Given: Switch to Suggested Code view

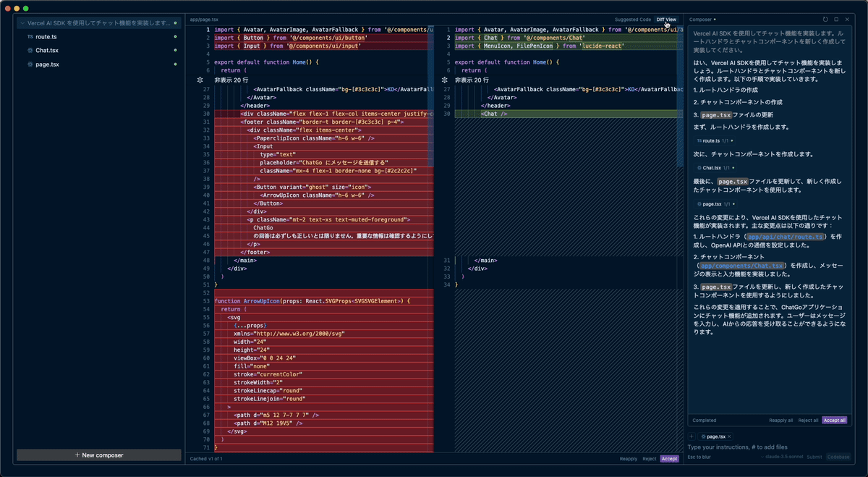Looking at the screenshot, I should coord(633,20).
